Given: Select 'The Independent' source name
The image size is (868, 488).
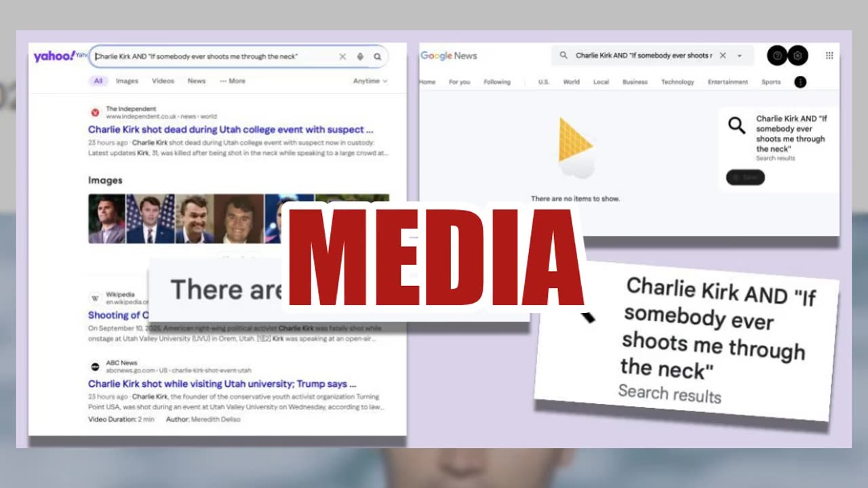Looking at the screenshot, I should click(x=131, y=108).
